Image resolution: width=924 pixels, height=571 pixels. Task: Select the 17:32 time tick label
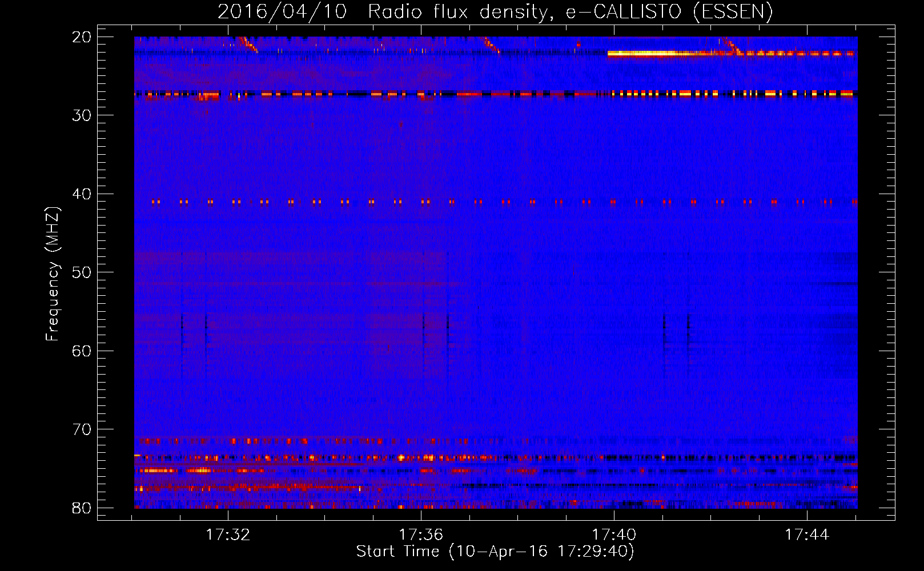pos(228,535)
